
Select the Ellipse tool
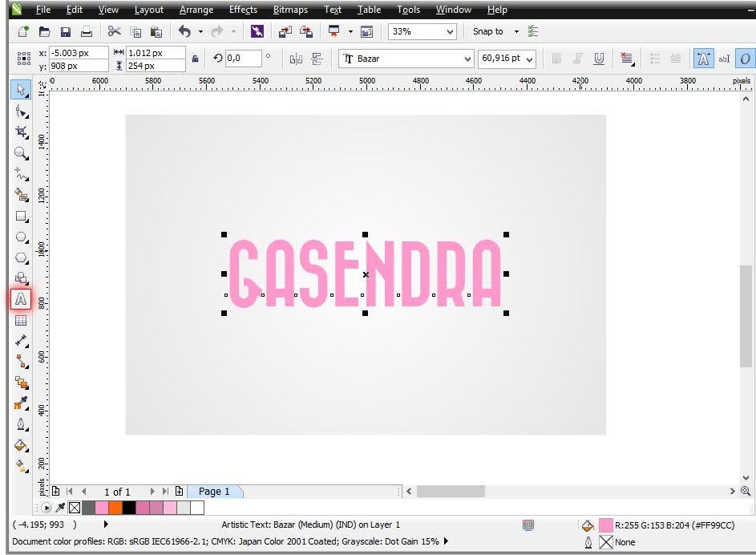pos(21,237)
